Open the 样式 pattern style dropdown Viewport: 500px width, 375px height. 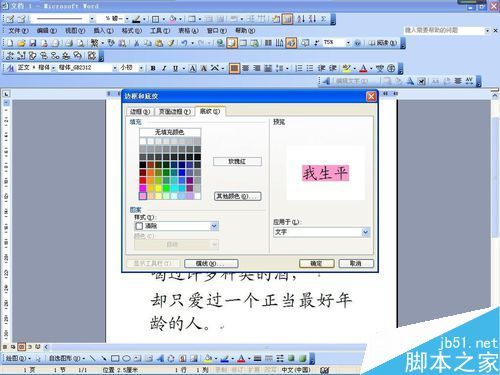click(214, 226)
